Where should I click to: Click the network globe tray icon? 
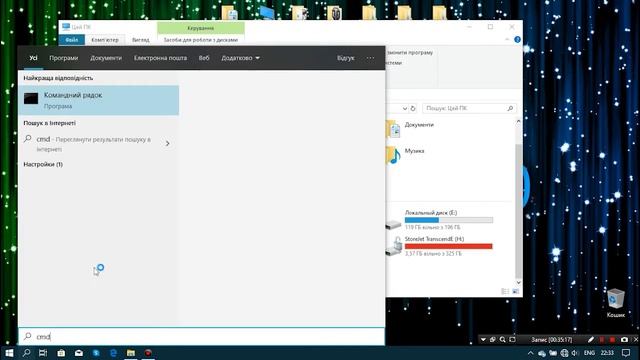[564, 353]
